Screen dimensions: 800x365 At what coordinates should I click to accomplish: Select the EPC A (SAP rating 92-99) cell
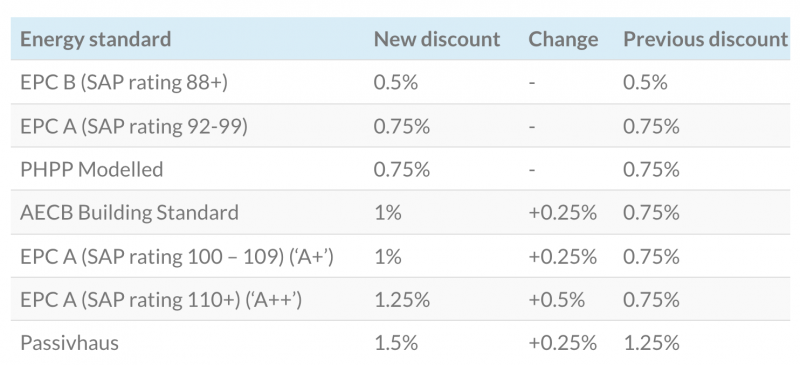click(x=134, y=126)
